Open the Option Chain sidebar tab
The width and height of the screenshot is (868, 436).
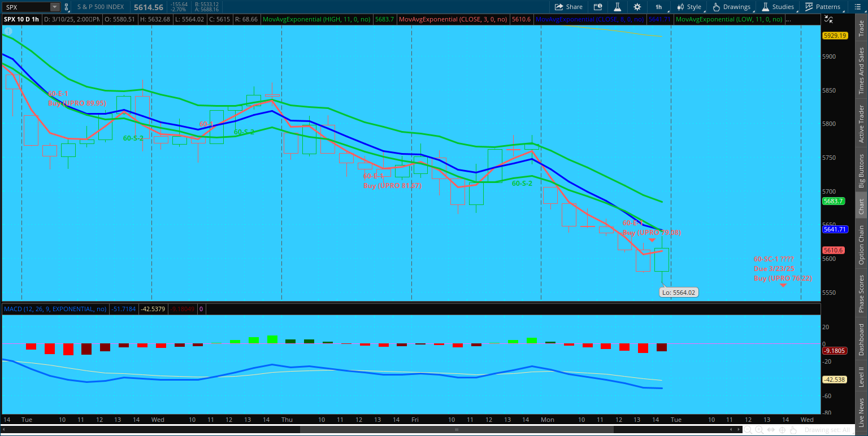[861, 245]
